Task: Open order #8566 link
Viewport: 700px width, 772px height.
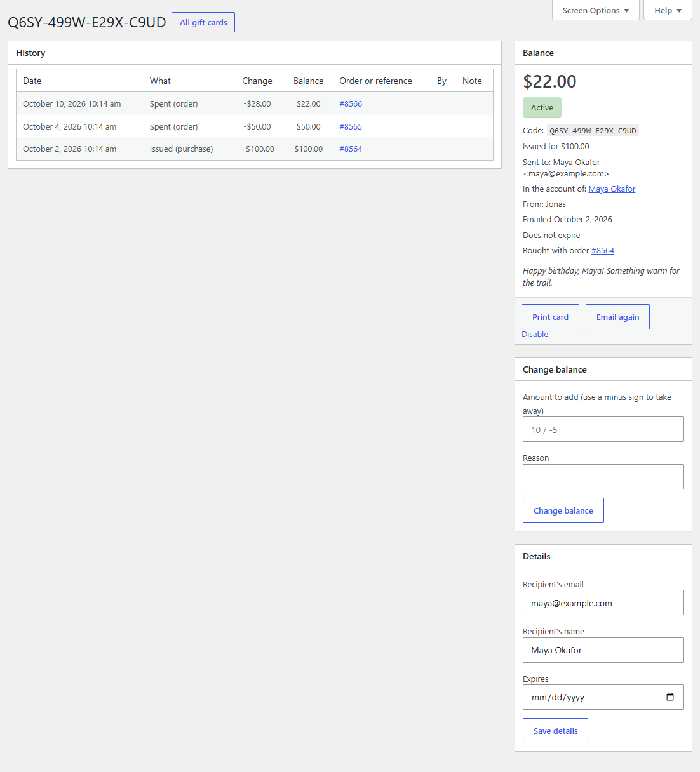Action: 351,104
